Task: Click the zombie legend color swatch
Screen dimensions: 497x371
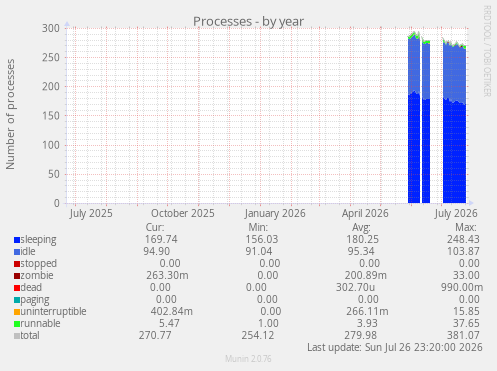Action: tap(17, 276)
